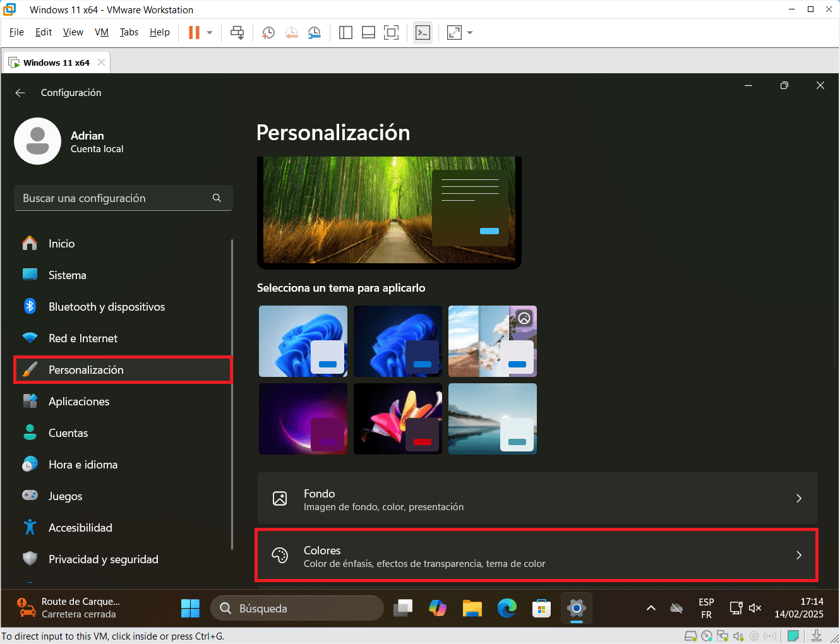Open the Tabs menu

(x=129, y=32)
